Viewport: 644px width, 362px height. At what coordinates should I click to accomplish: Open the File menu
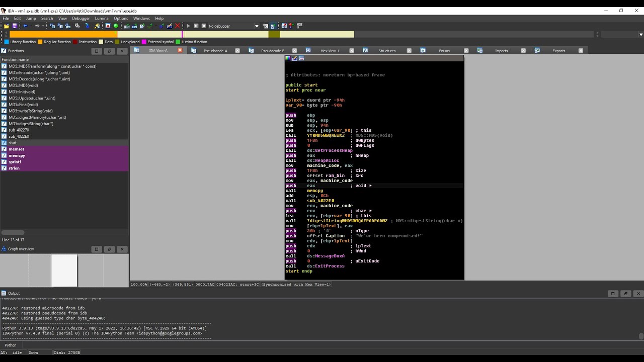click(6, 18)
